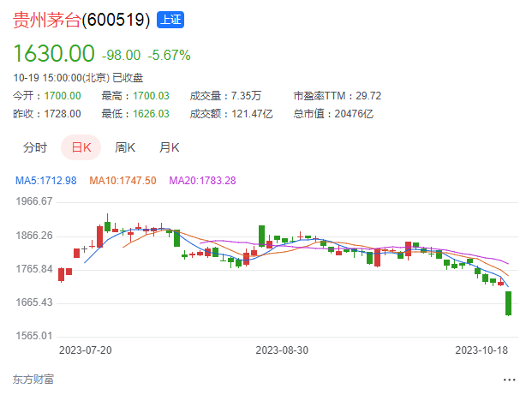Click the 1765.84 y-axis label

pyautogui.click(x=34, y=269)
